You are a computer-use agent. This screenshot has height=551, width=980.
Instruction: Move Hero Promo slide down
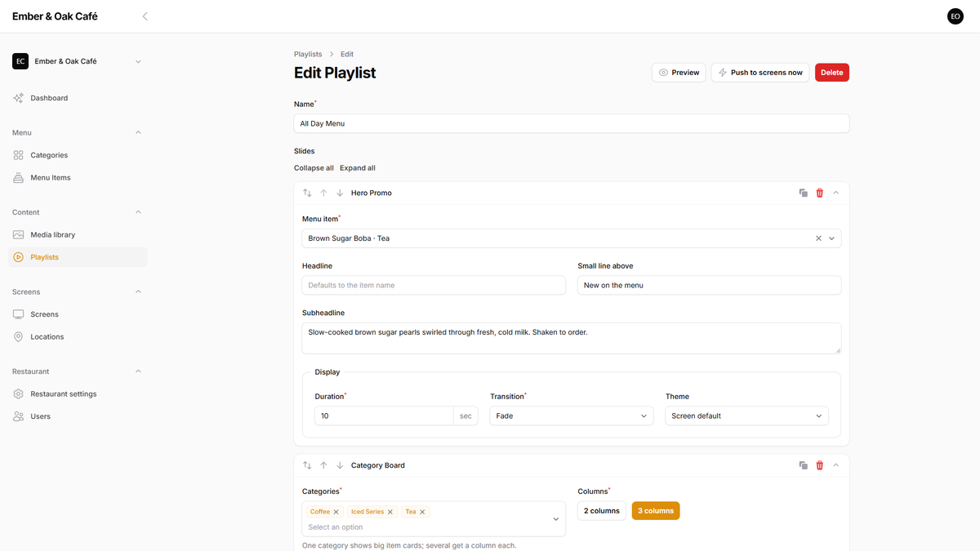tap(340, 193)
